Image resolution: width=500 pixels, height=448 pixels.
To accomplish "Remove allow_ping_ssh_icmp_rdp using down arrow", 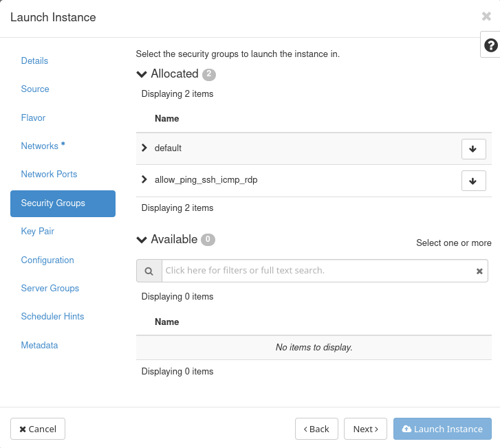I will 473,181.
